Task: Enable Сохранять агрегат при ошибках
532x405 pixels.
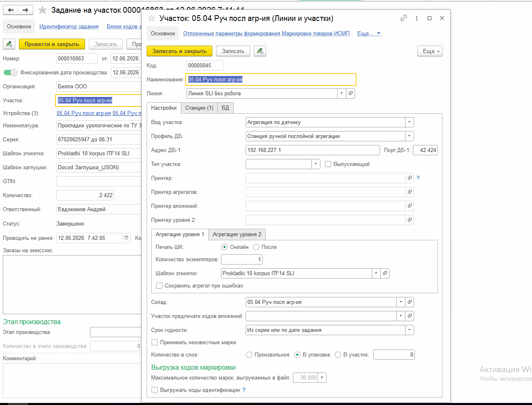Action: 159,285
